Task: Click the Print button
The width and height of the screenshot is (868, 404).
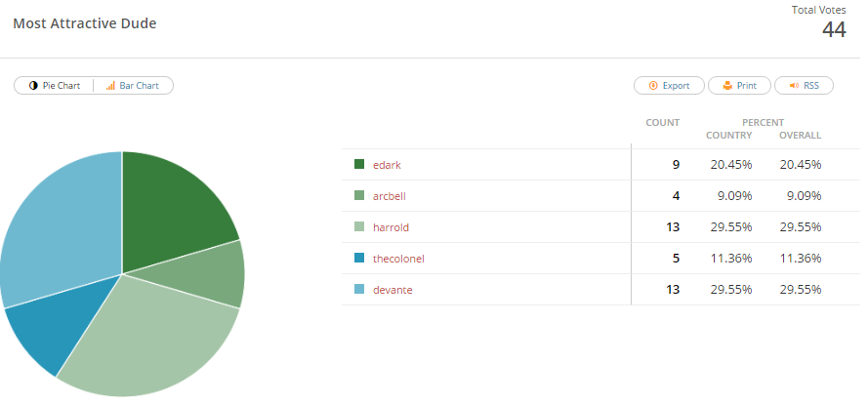Action: coord(739,86)
